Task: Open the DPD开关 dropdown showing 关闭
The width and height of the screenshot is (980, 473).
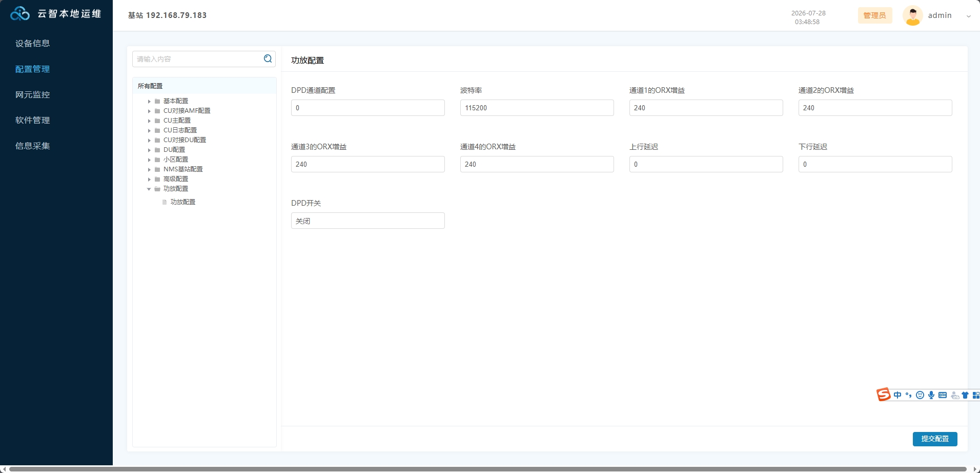Action: tap(367, 221)
